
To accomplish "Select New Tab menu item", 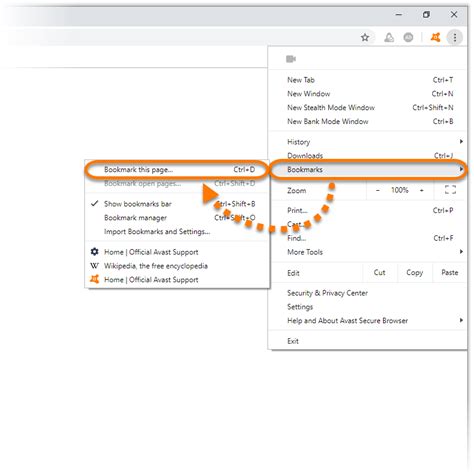I will 367,80.
